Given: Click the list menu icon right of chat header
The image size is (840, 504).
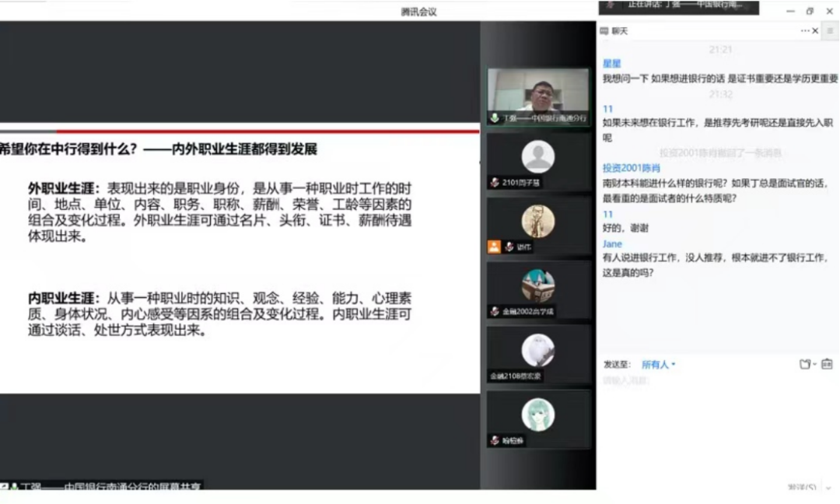Looking at the screenshot, I should 830,31.
